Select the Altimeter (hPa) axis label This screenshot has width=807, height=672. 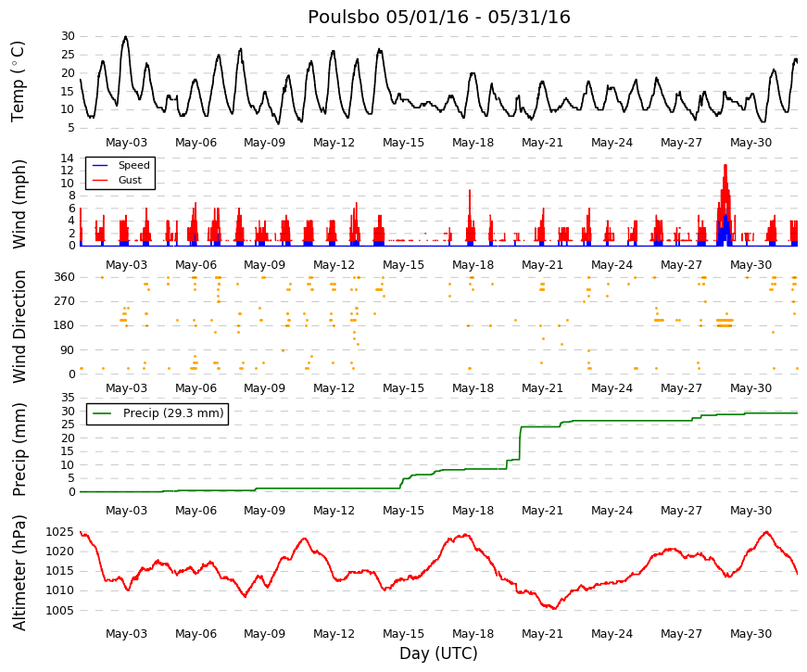tap(19, 572)
